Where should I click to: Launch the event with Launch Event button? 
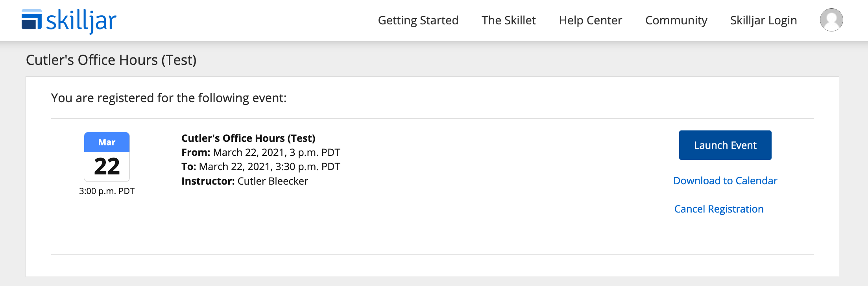[725, 145]
